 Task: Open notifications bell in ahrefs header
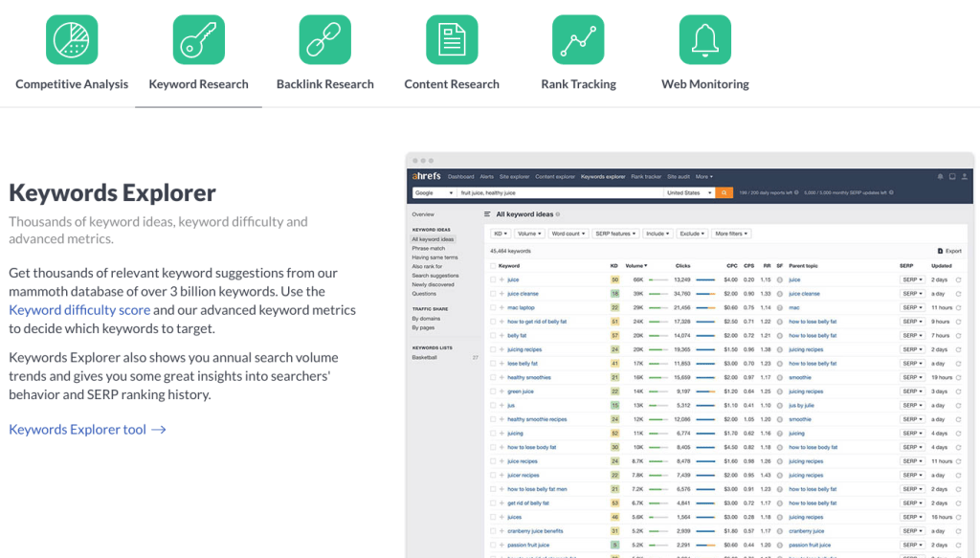(x=940, y=177)
